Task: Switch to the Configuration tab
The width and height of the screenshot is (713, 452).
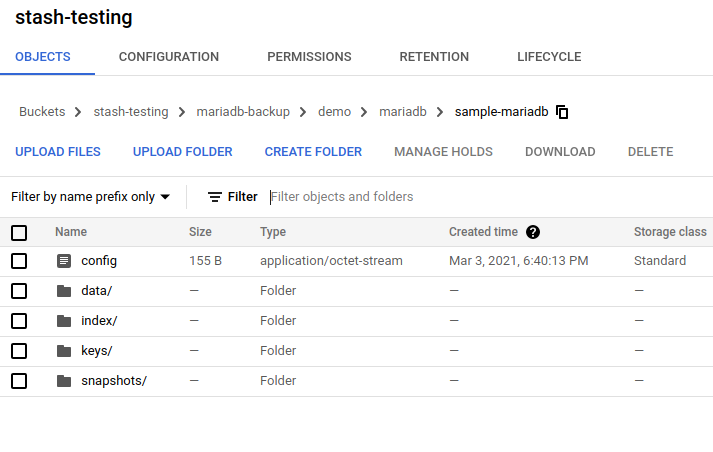Action: tap(168, 57)
